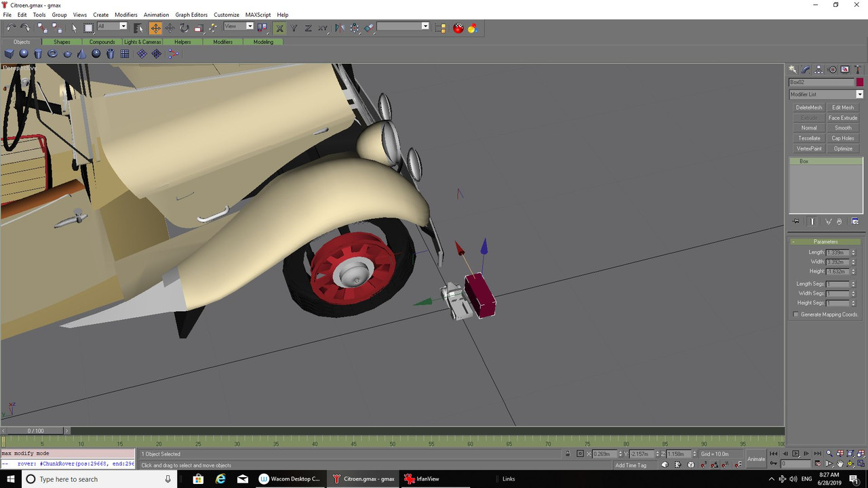Toggle the selection lock padlock
868x488 pixels.
tap(568, 453)
